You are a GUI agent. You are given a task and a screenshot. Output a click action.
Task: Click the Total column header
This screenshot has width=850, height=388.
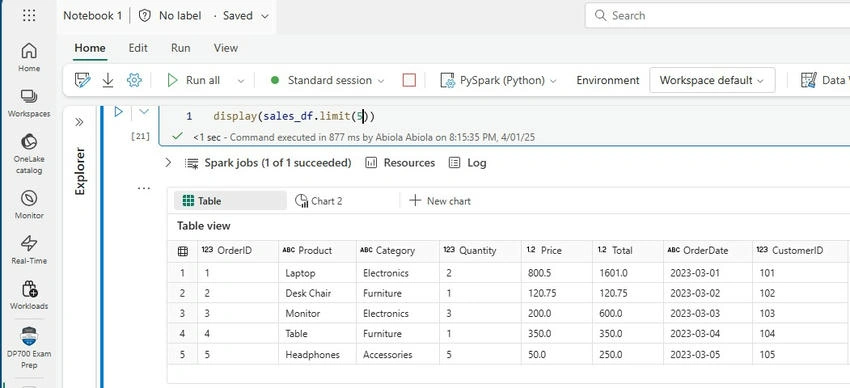[628, 250]
